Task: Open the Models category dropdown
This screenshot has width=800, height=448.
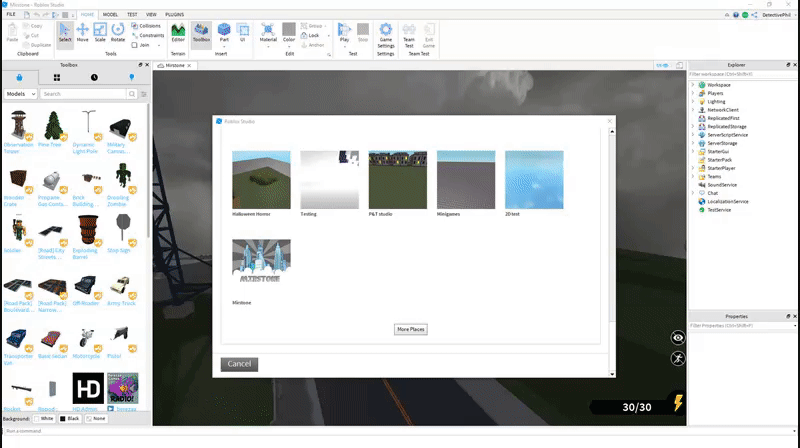Action: click(20, 94)
